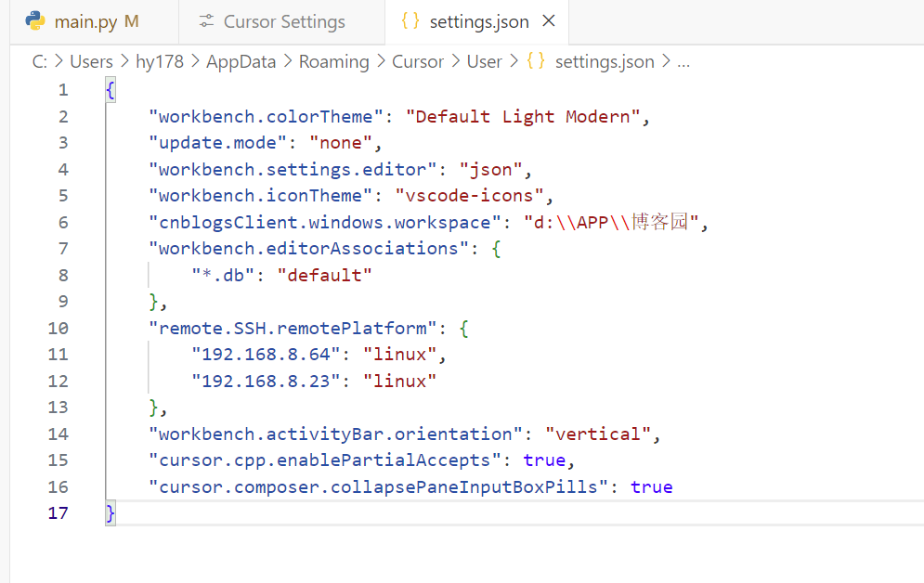Screen dimensions: 924x583
Task: Click the true value of collapsePaneInputBoxPills
Action: point(651,486)
